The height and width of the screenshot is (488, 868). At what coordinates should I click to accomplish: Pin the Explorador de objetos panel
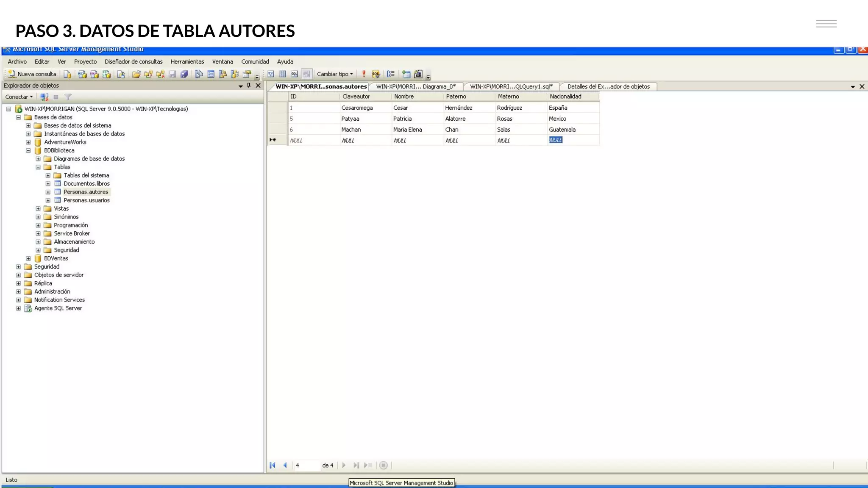249,86
